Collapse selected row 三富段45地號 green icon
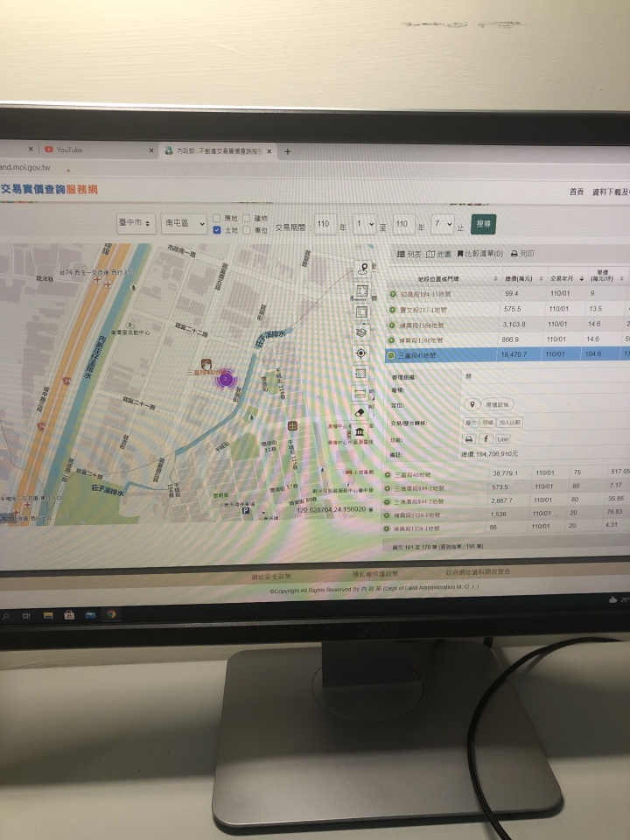The width and height of the screenshot is (630, 840). [x=391, y=355]
